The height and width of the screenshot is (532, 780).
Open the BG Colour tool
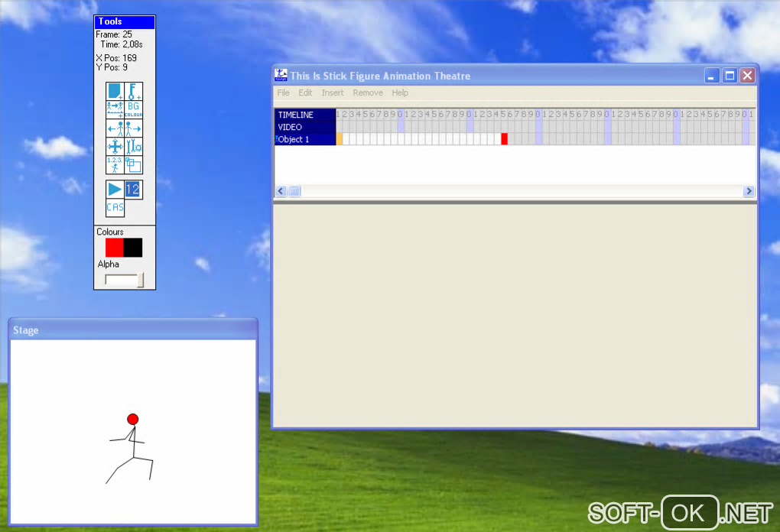pos(133,109)
